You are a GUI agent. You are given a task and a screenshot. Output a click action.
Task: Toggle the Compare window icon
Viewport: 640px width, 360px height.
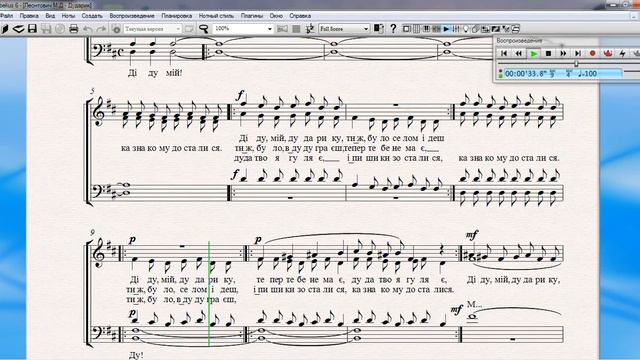click(x=485, y=29)
